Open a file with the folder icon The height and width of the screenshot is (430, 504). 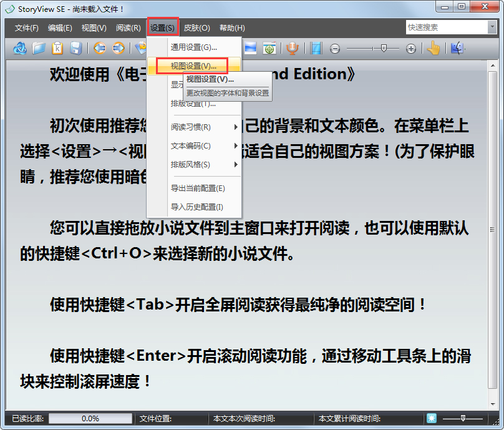coord(37,48)
